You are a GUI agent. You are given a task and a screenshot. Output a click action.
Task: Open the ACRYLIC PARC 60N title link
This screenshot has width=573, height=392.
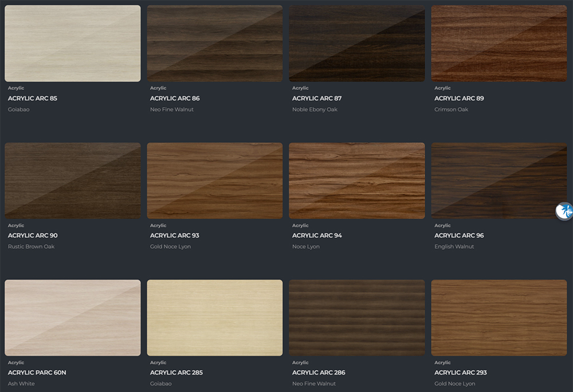[x=37, y=373]
